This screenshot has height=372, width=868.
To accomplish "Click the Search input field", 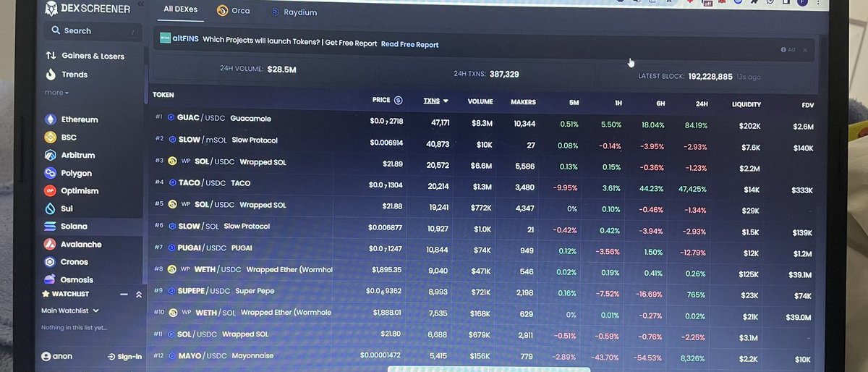I will coord(92,31).
